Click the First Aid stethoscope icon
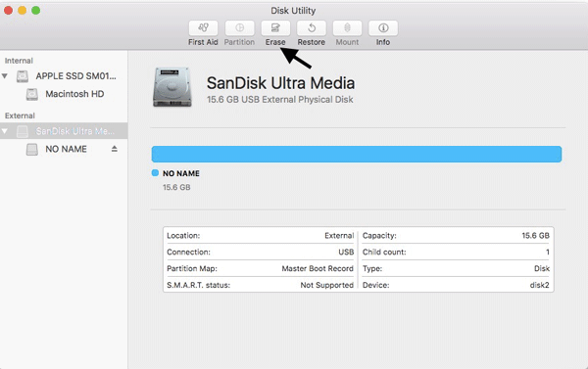 pos(203,27)
